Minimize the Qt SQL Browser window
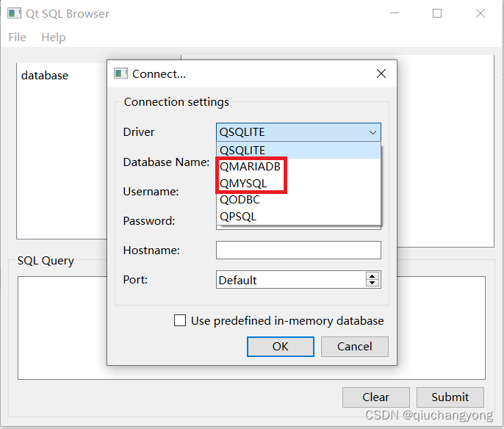 pyautogui.click(x=395, y=13)
